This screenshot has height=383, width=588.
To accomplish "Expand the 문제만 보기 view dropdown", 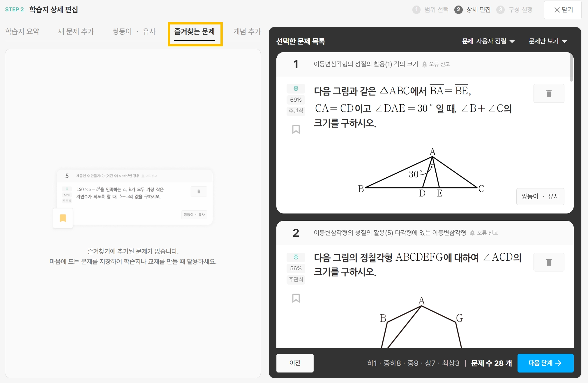I will coord(548,41).
